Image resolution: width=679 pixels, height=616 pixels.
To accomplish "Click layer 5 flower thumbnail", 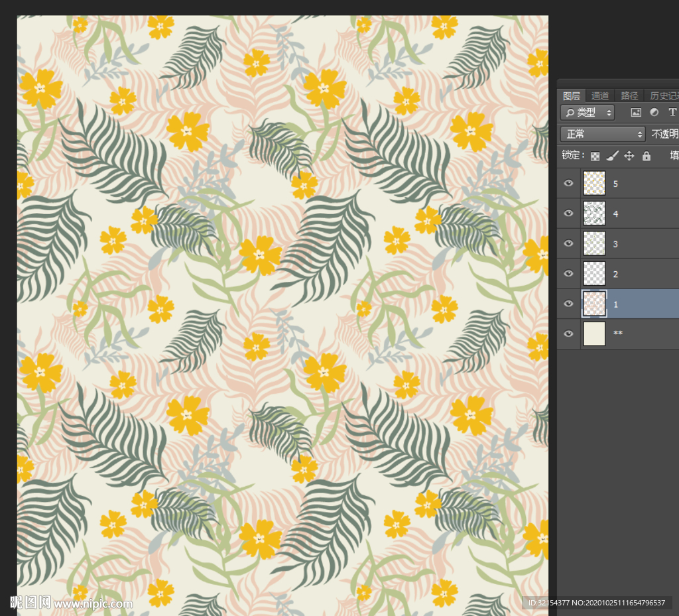I will [x=594, y=183].
